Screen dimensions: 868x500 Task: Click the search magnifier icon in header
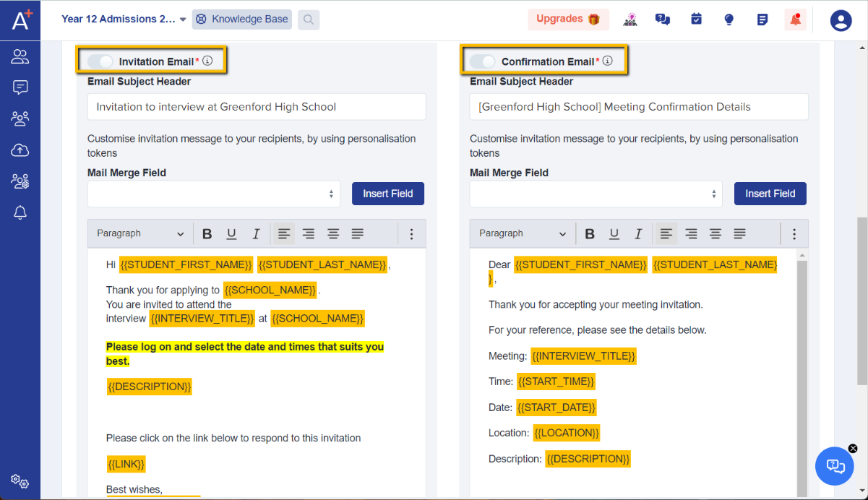click(x=309, y=20)
